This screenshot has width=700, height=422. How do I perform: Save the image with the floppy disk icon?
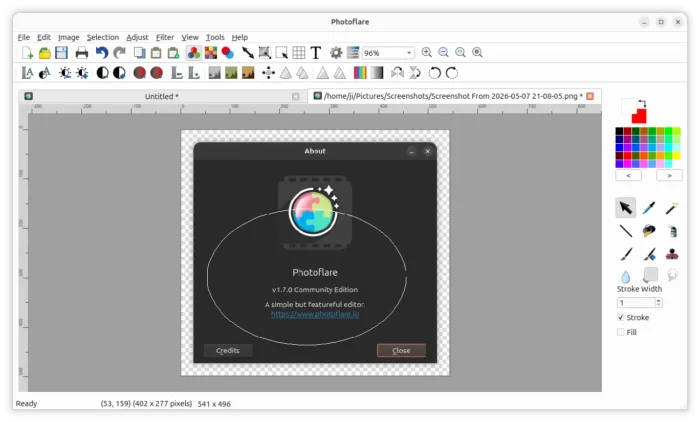pos(62,53)
